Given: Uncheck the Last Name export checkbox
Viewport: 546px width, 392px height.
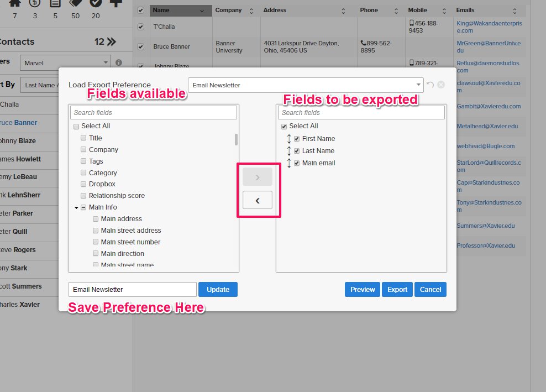Looking at the screenshot, I should click(x=297, y=151).
